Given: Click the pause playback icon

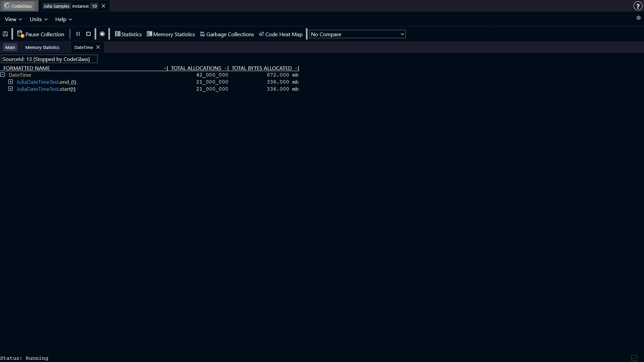Looking at the screenshot, I should [78, 34].
